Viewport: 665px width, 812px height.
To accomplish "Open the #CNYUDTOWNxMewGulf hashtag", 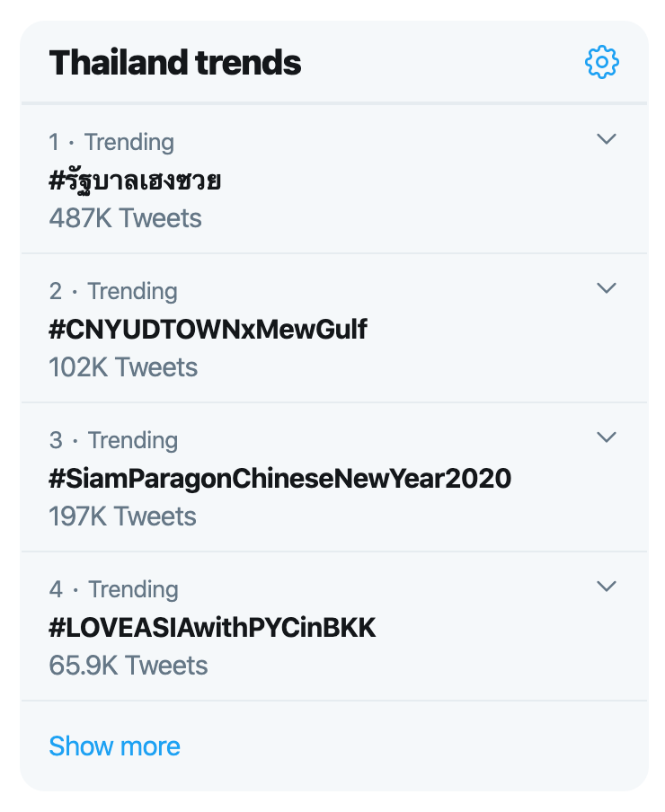I will [x=208, y=330].
